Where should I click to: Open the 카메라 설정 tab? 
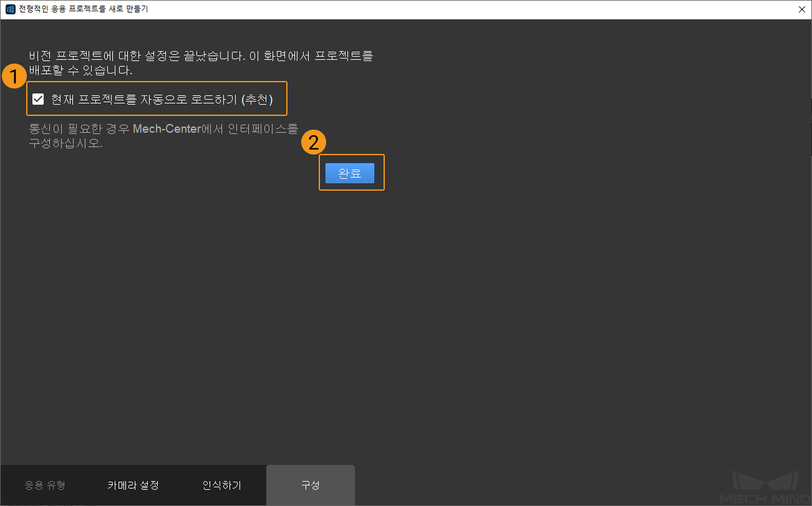tap(133, 485)
